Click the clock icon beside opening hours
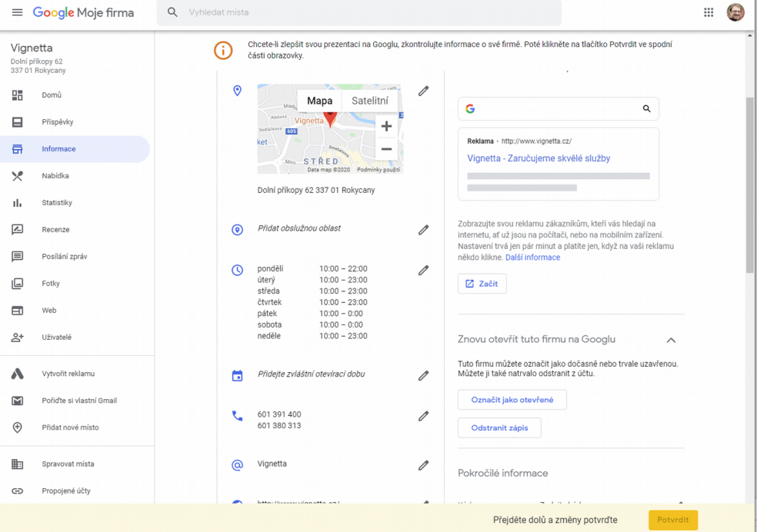Viewport: 757px width, 532px height. (x=237, y=270)
